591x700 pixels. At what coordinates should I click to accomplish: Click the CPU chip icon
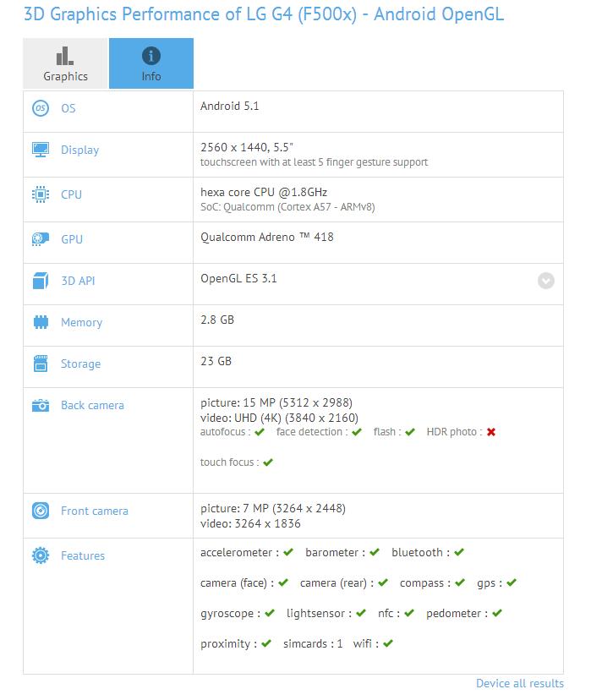pyautogui.click(x=41, y=194)
